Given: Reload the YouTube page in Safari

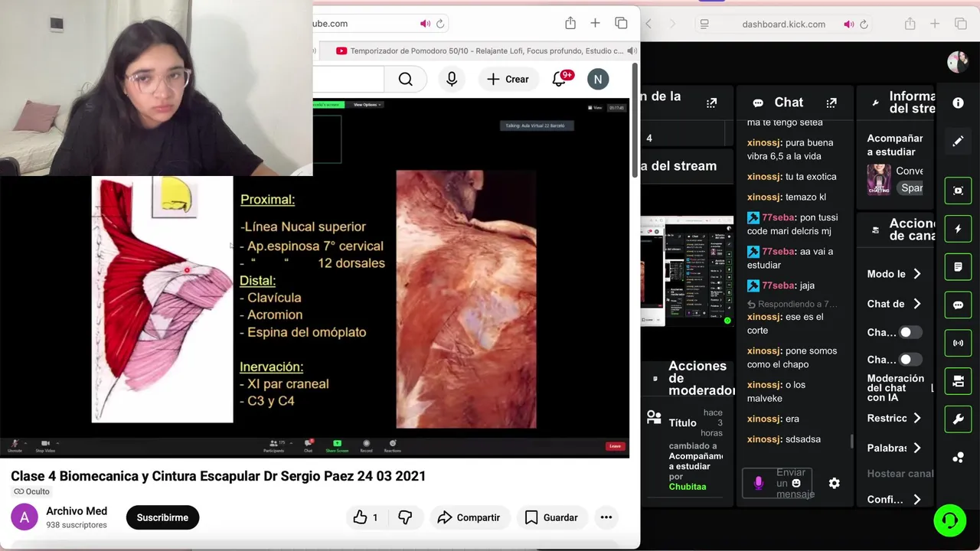Looking at the screenshot, I should [x=440, y=24].
